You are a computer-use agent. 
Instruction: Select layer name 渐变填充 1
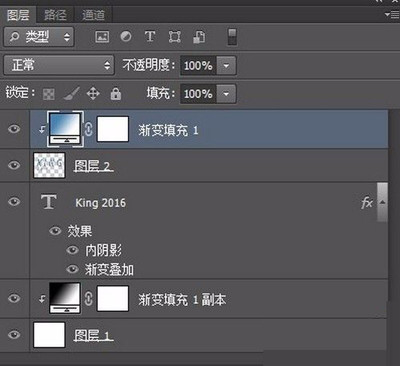168,130
